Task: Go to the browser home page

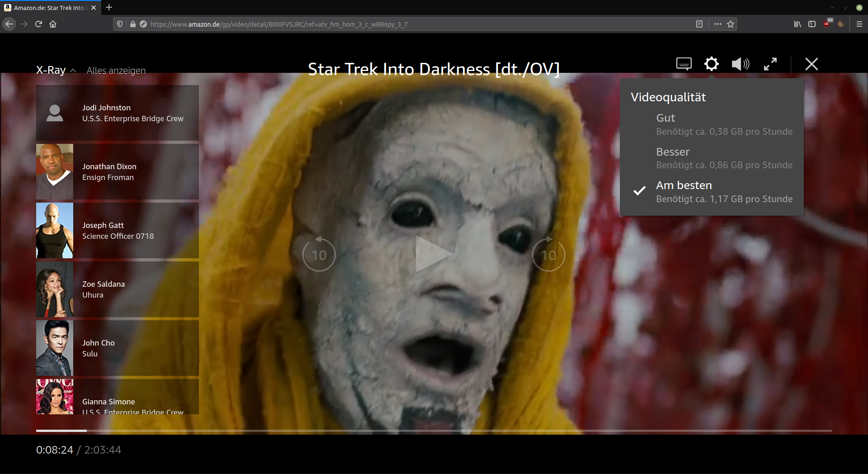Action: click(x=53, y=24)
